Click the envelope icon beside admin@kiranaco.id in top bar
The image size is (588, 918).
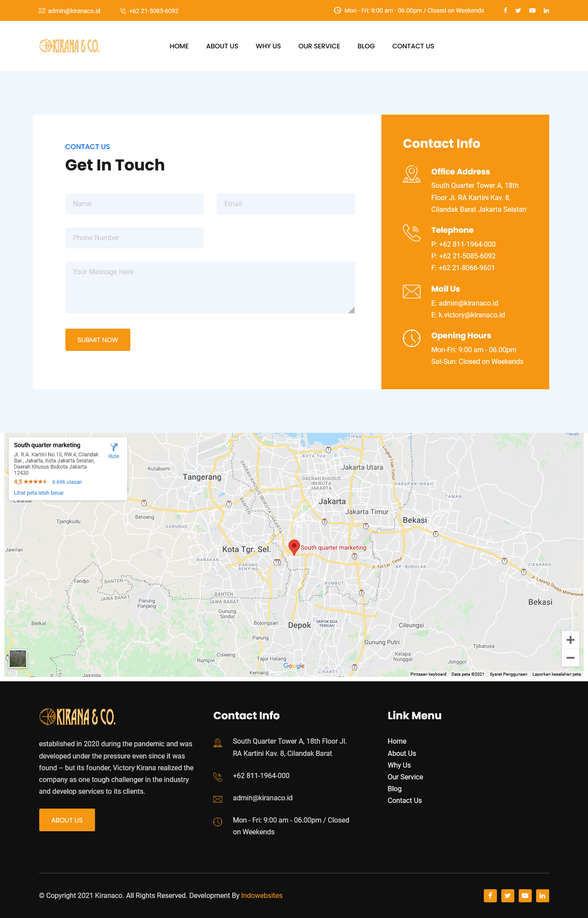point(42,11)
